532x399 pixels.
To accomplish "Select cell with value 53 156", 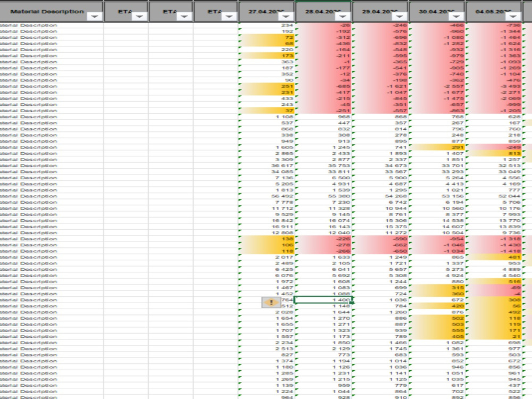I will pos(437,196).
